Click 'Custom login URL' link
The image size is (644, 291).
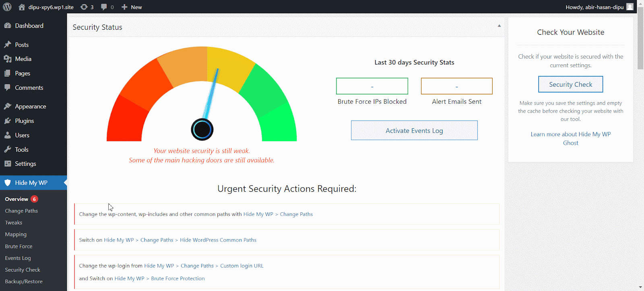(x=242, y=266)
